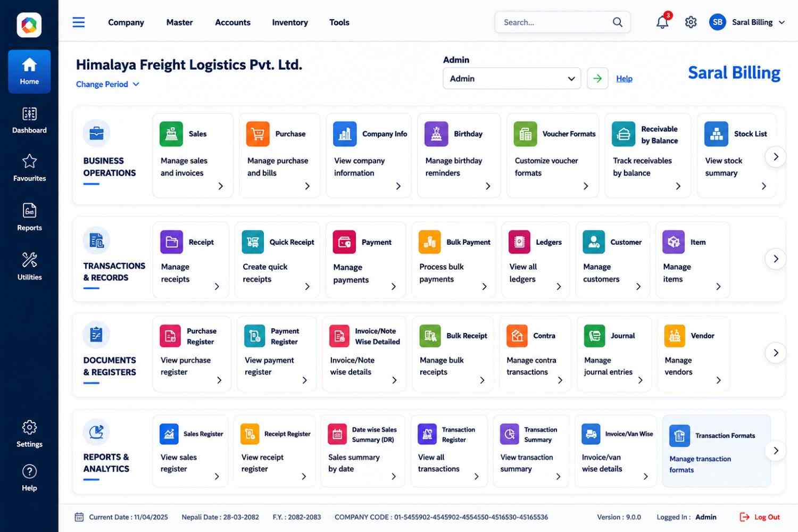Open Receivable by Balance icon
The height and width of the screenshot is (532, 798).
[x=624, y=134]
